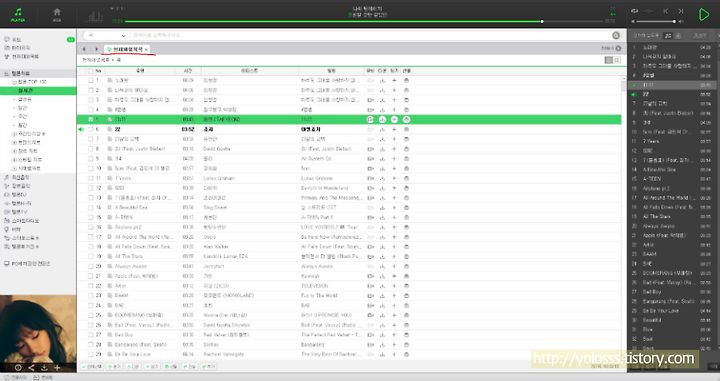Viewport: 720px width, 381px height.
Task: Click Alan Walker artist name
Action: [x=216, y=247]
